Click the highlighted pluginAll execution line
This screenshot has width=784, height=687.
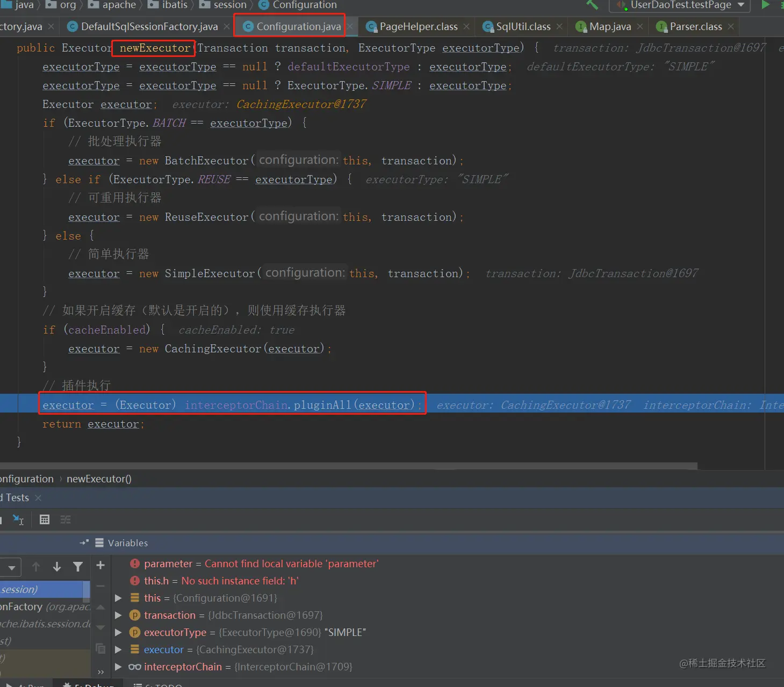[232, 405]
